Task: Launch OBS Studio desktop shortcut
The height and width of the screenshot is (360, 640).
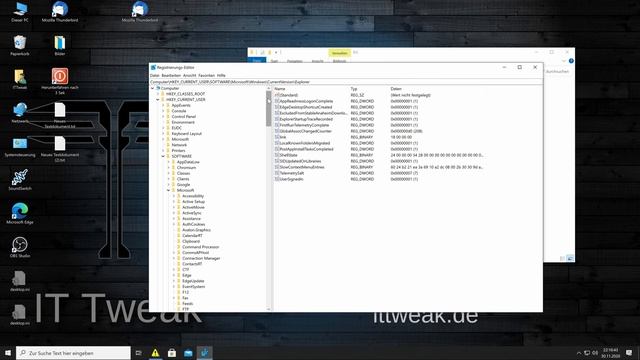Action: (20, 247)
